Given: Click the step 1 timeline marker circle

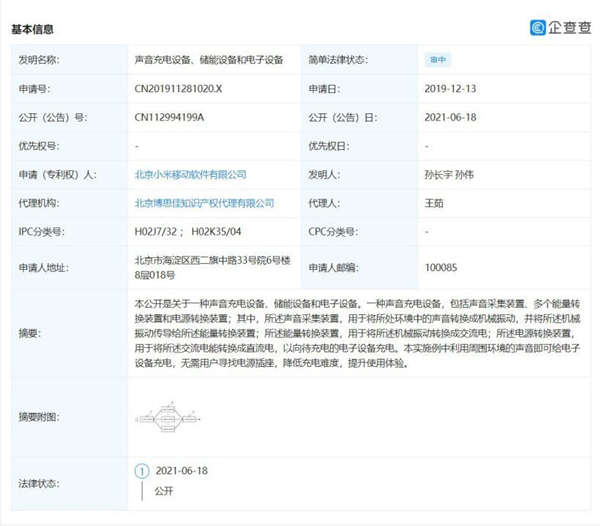Looking at the screenshot, I should pos(142,471).
